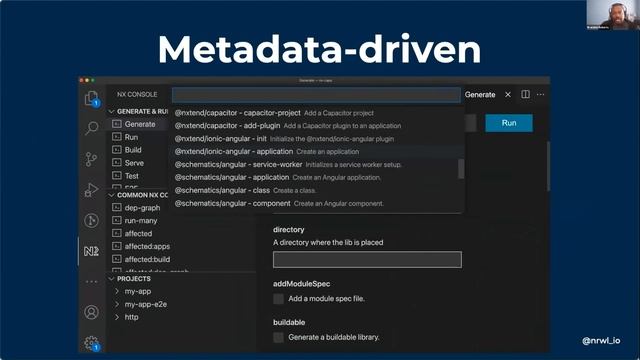The width and height of the screenshot is (640, 360).
Task: Click the terminal icon beside Serve
Action: click(117, 162)
